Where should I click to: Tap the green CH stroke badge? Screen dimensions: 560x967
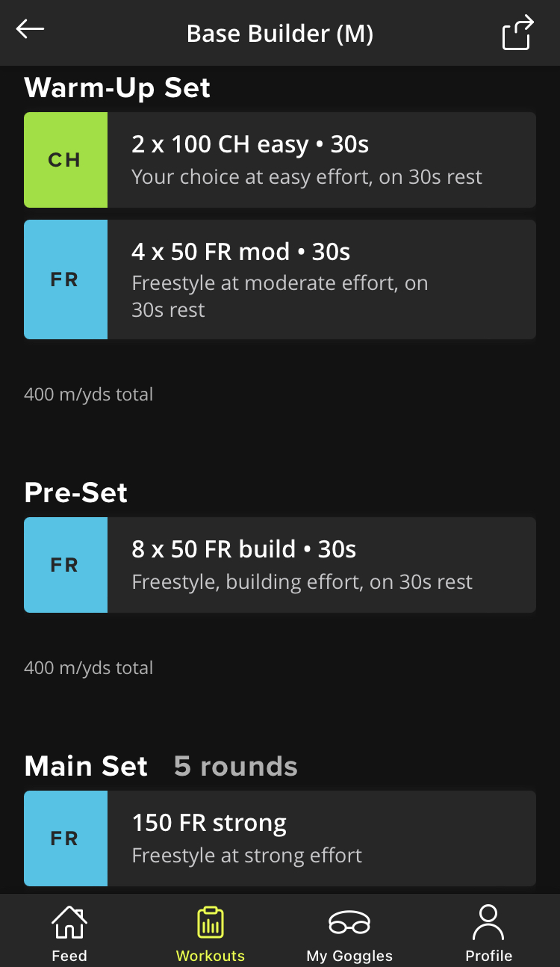tap(66, 160)
